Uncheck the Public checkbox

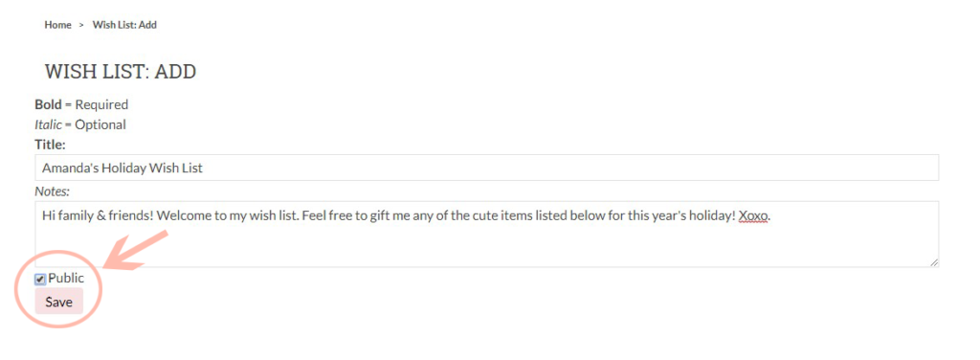tap(40, 280)
